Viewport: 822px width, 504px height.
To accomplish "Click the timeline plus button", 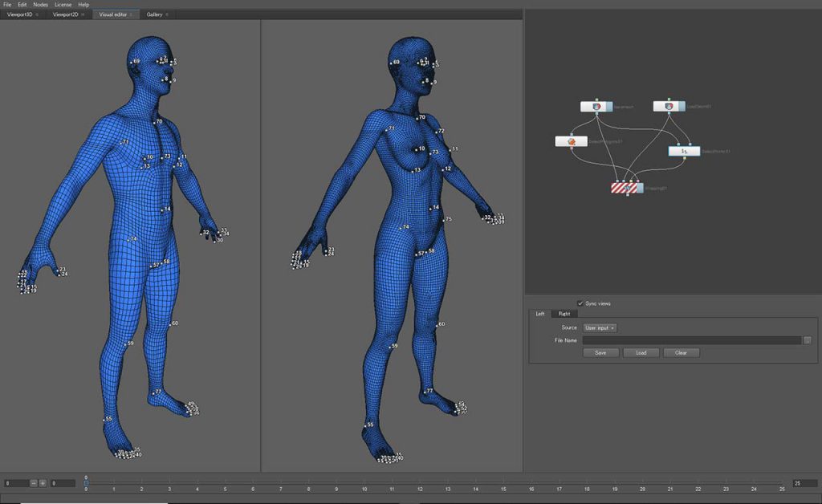I will point(43,483).
